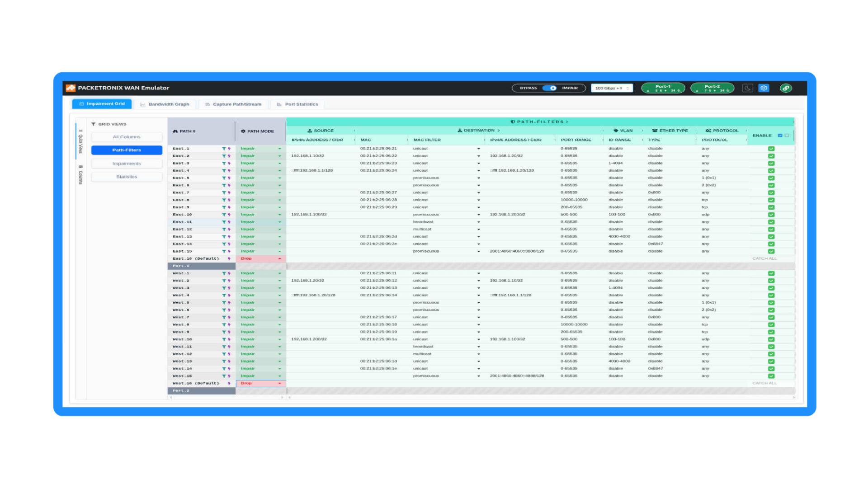Viewport: 868px width, 488px height.
Task: Click East.2 source address 192.168.1.10/32 cell
Action: (x=321, y=156)
